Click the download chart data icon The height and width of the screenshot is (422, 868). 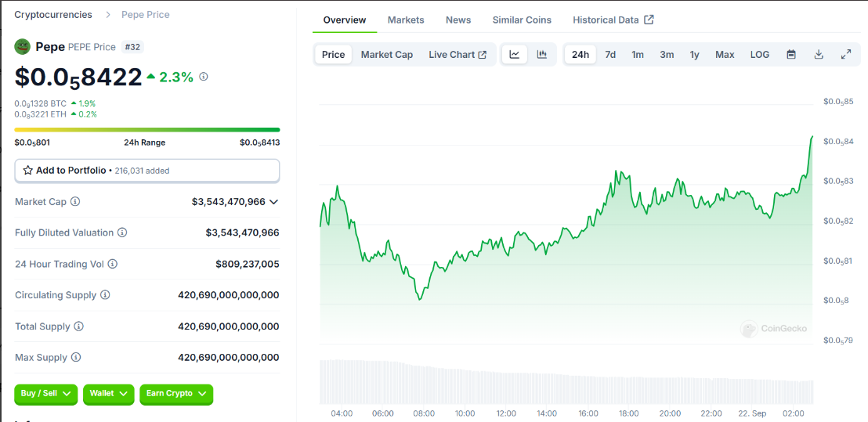pyautogui.click(x=819, y=55)
